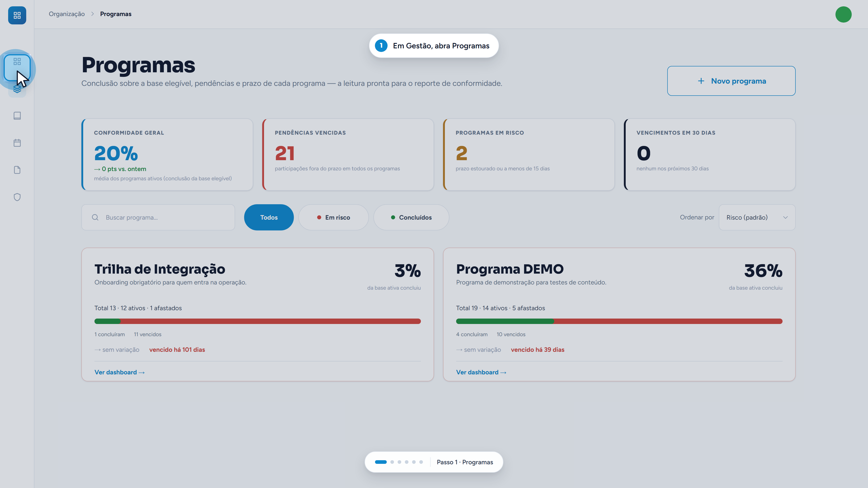Filter by Em risco
Viewport: 868px width, 488px height.
tap(334, 218)
